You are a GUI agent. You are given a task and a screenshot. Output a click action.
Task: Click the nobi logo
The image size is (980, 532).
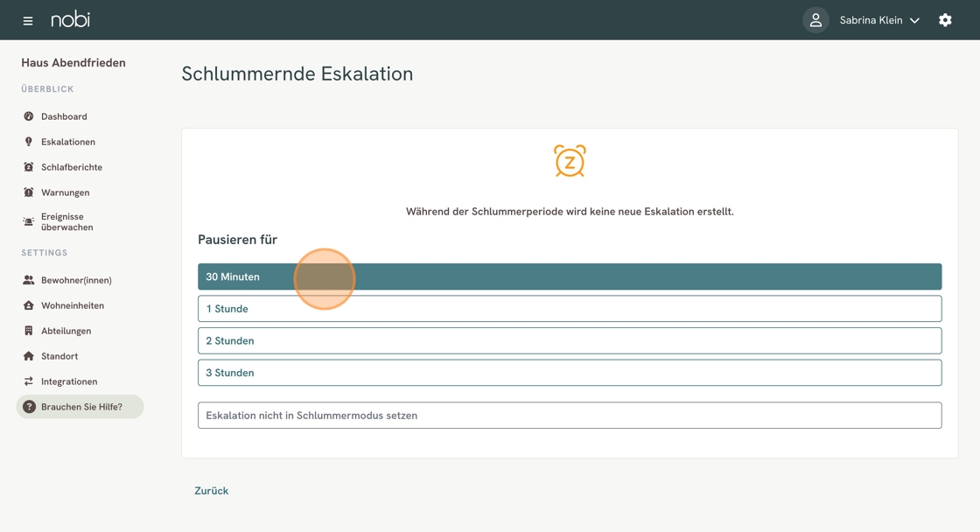[x=71, y=20]
